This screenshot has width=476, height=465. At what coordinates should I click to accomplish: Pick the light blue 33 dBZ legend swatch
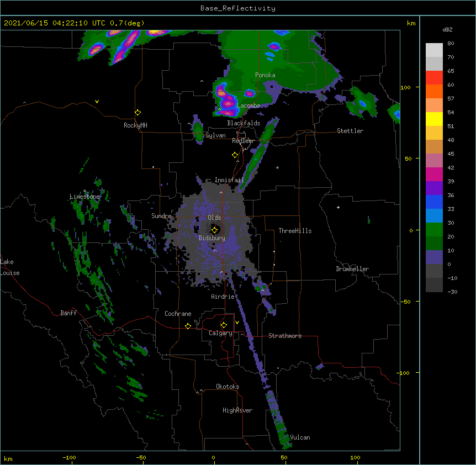434,215
